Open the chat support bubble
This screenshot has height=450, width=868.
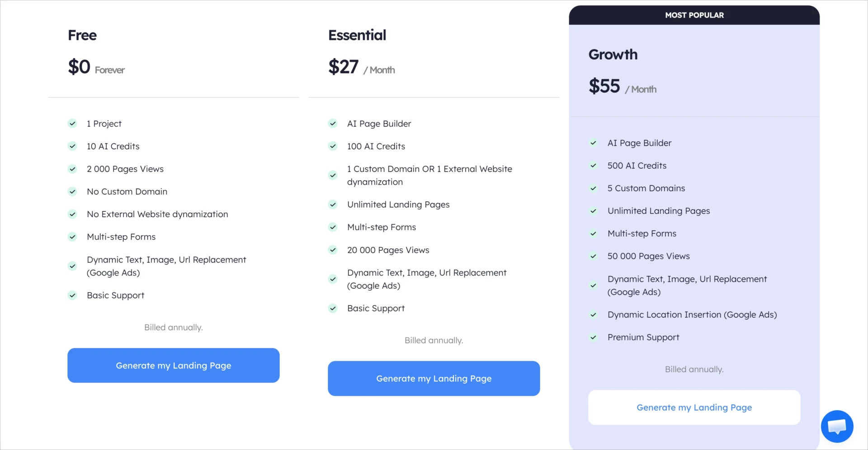[837, 426]
